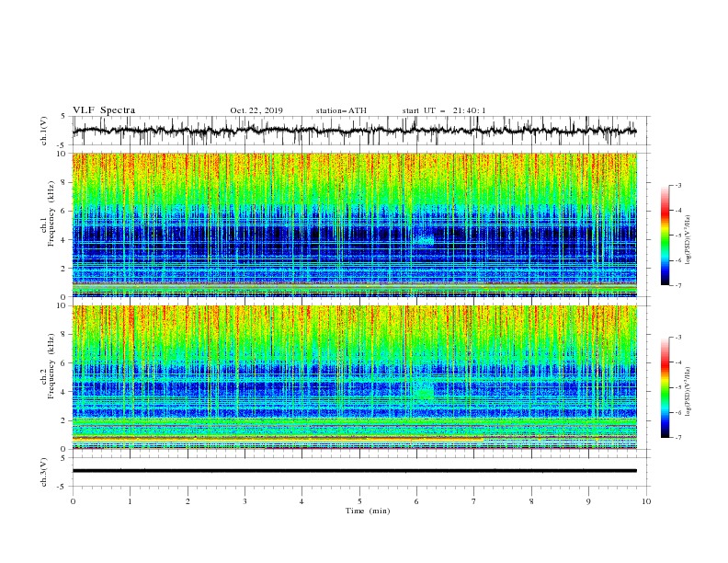Click the "ch.1(V)" waveform axis label
Viewport: 728px width, 563px height.
click(44, 131)
